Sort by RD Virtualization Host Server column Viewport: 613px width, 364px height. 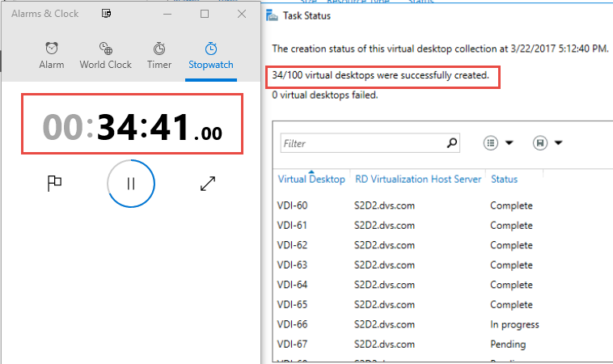pos(418,179)
